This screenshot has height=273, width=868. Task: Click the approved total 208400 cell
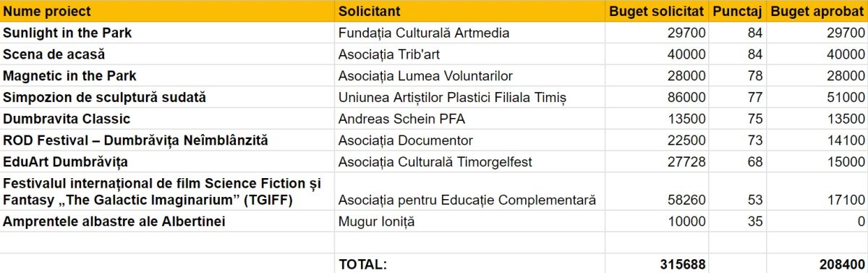817,264
